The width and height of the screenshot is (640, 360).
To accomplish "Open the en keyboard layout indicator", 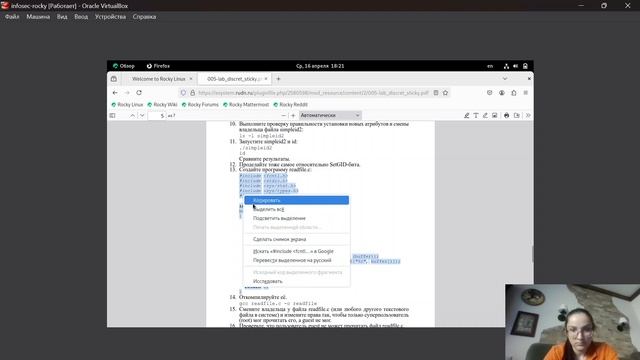I will pyautogui.click(x=490, y=66).
